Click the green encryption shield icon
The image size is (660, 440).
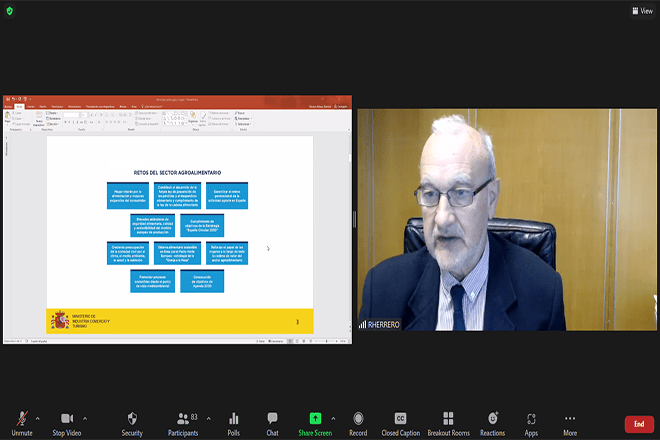click(10, 11)
